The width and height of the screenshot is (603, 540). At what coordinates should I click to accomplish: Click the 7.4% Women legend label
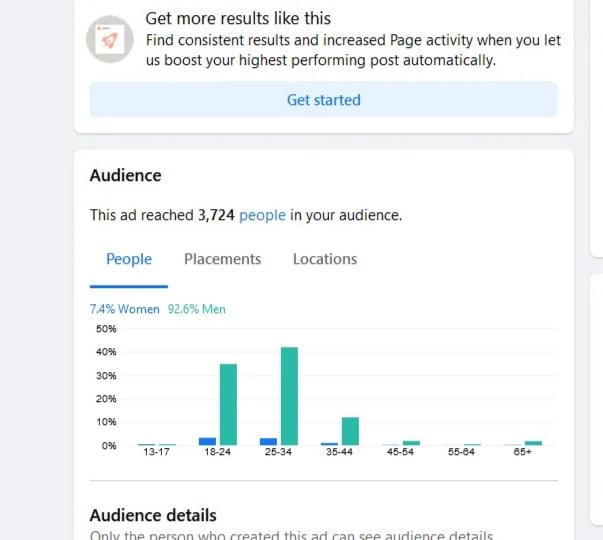click(125, 309)
